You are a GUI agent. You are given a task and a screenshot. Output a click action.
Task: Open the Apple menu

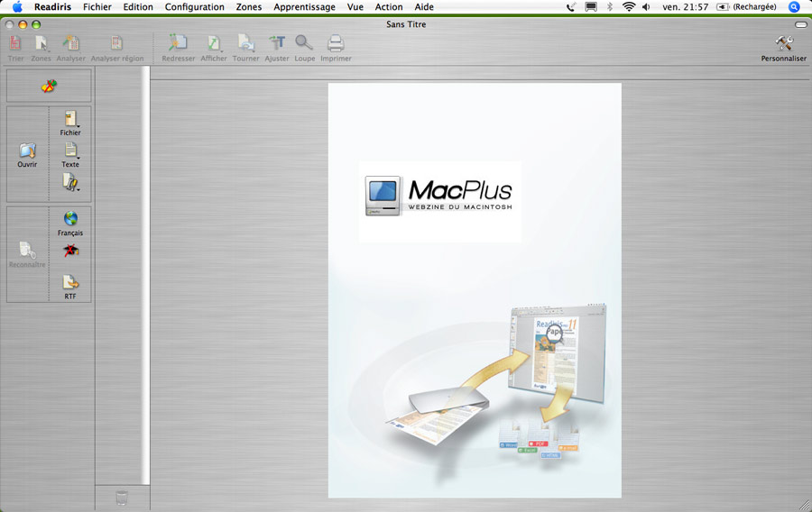(17, 6)
